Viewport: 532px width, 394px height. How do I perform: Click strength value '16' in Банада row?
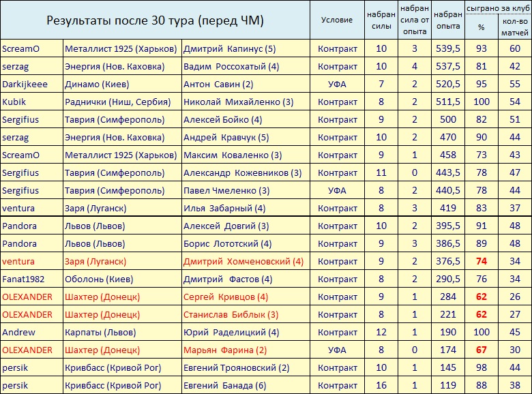pos(381,386)
